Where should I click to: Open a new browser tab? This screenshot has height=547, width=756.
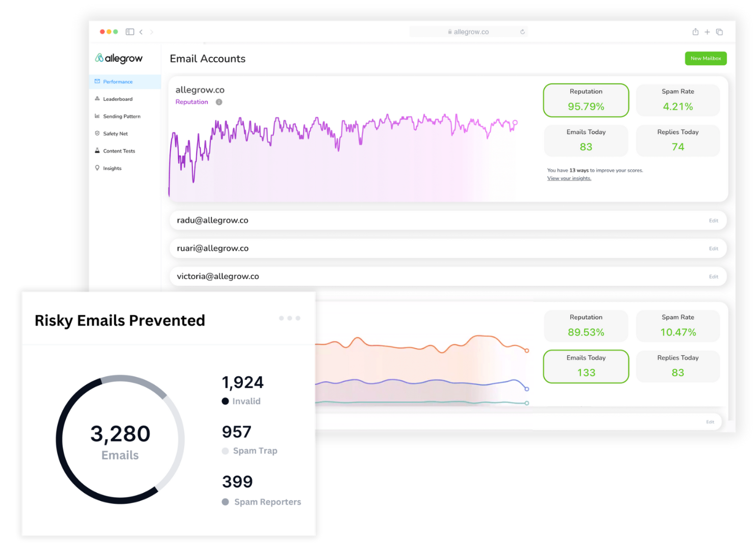[707, 32]
